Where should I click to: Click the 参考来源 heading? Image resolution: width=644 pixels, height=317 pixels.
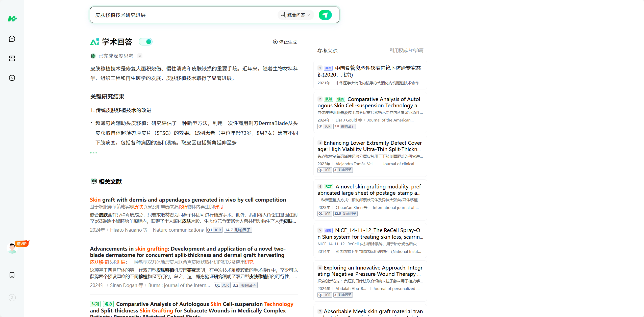pos(328,51)
